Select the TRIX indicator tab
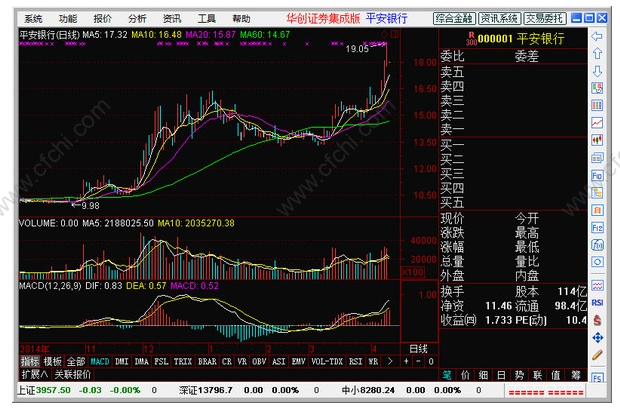This screenshot has height=411, width=620. pos(183,361)
